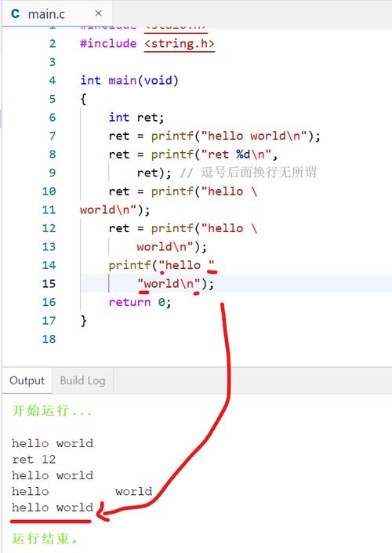Click the 'int ret;' declaration line
The image size is (392, 553).
pyautogui.click(x=136, y=118)
